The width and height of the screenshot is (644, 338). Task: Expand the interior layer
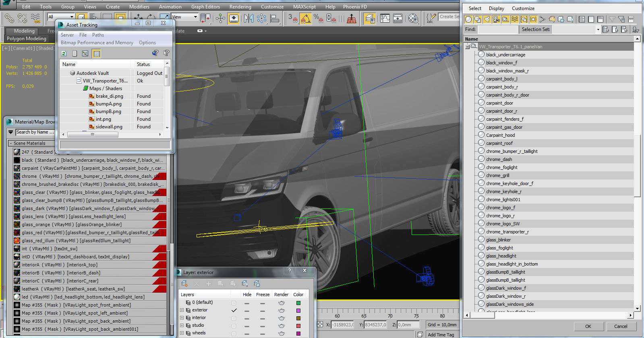tap(182, 318)
